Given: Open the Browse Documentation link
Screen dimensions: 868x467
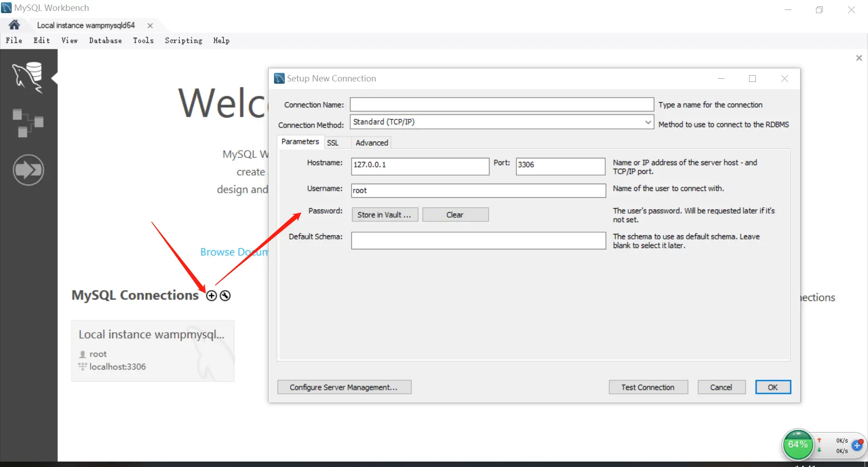Looking at the screenshot, I should coord(234,252).
